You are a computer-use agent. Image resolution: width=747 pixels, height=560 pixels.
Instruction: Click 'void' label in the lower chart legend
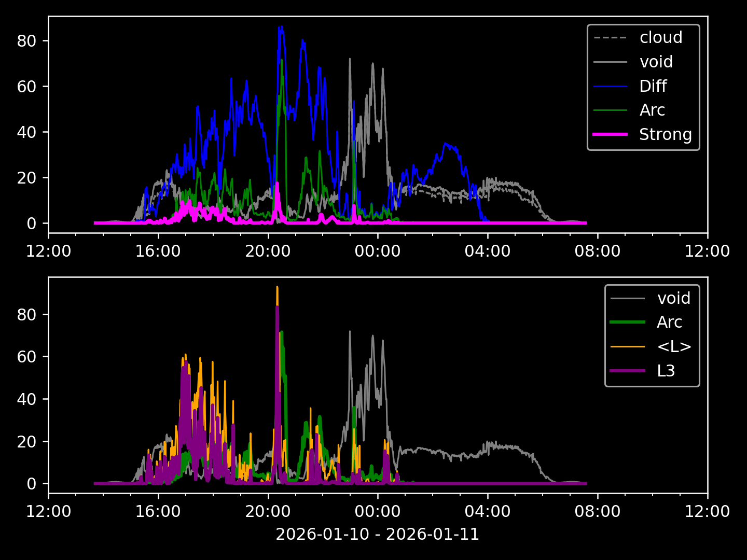pyautogui.click(x=673, y=298)
